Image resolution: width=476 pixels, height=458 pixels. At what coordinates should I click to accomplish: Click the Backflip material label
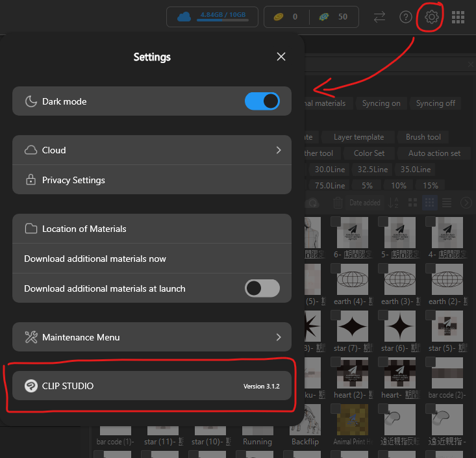pyautogui.click(x=305, y=442)
